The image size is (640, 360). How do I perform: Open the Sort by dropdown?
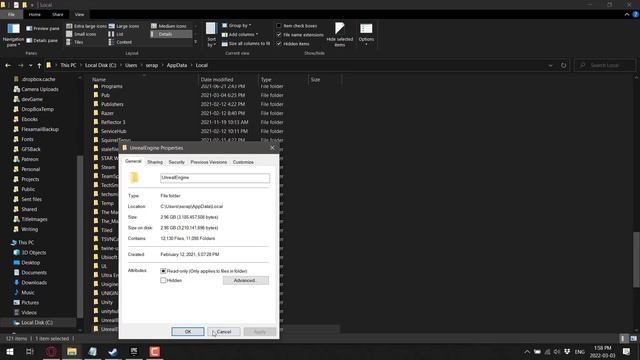click(x=211, y=35)
